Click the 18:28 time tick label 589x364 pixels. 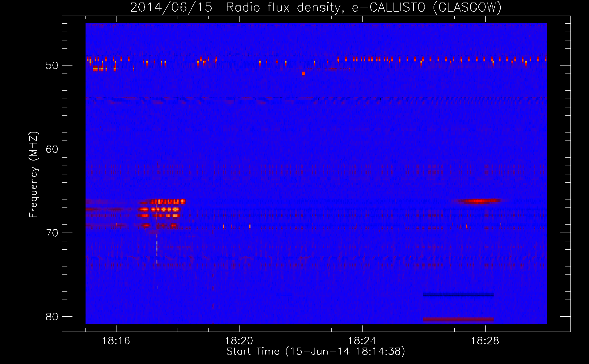pyautogui.click(x=485, y=341)
